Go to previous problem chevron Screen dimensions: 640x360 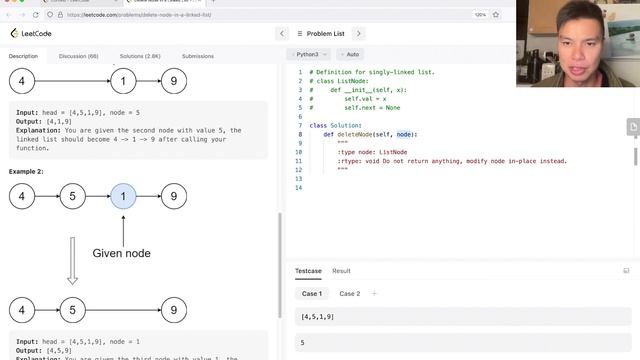[282, 33]
